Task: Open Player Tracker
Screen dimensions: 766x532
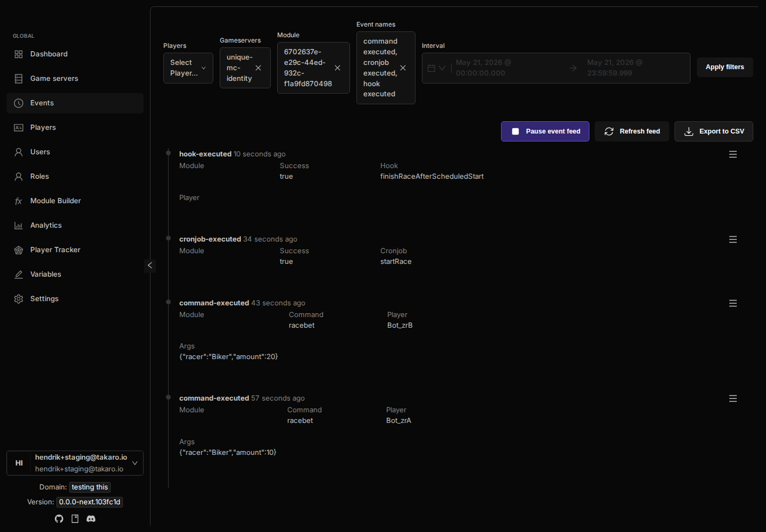Action: [75, 250]
